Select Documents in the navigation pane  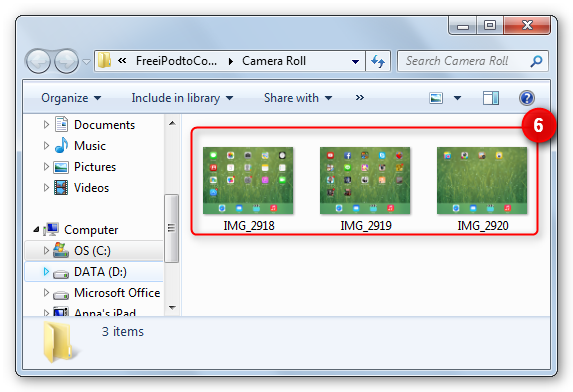105,125
